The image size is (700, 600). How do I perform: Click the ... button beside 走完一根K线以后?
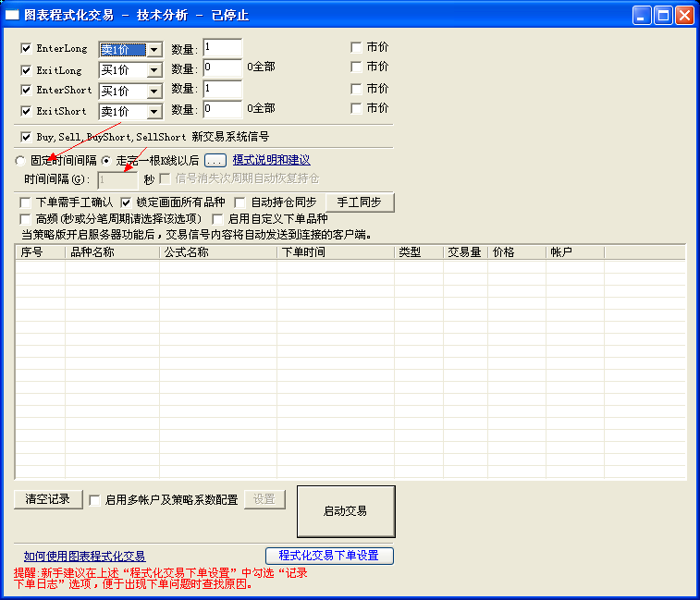tap(215, 160)
